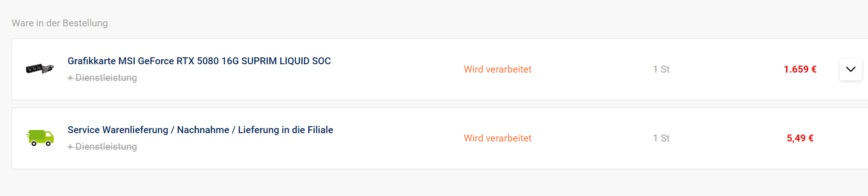Click the delivery service '1 St' quantity
The height and width of the screenshot is (196, 868).
[x=661, y=138]
